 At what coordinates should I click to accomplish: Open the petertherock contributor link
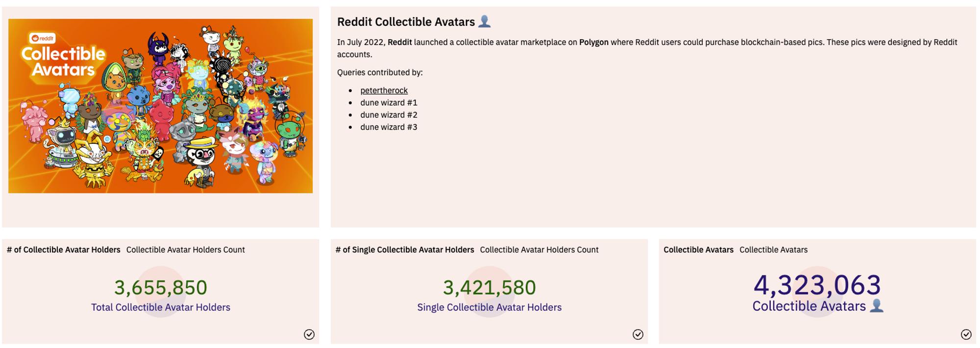(x=384, y=90)
